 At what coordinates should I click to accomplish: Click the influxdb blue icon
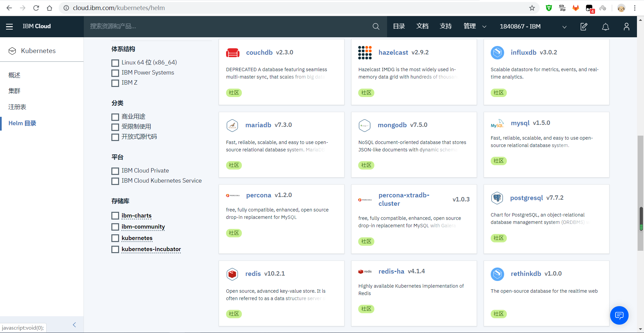pyautogui.click(x=497, y=53)
